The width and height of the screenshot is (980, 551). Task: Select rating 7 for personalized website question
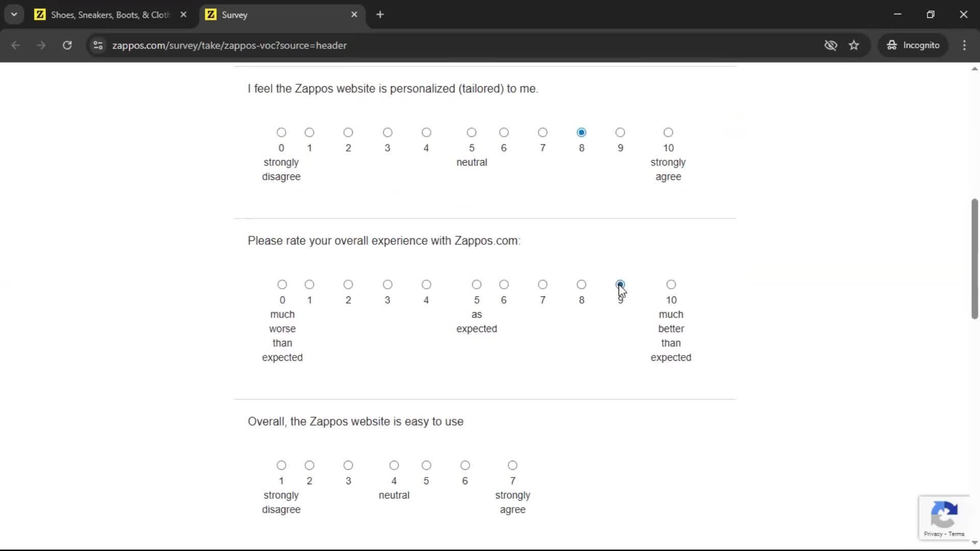click(543, 133)
